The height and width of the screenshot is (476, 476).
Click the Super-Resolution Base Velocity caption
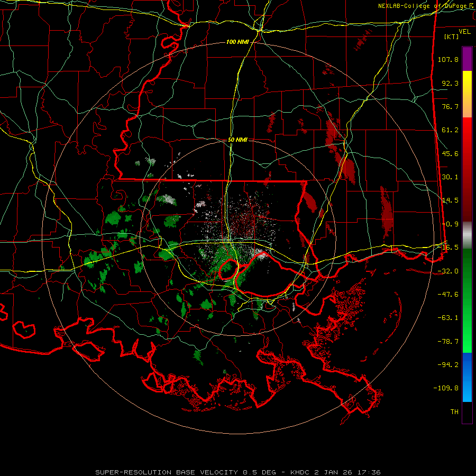[x=238, y=472]
